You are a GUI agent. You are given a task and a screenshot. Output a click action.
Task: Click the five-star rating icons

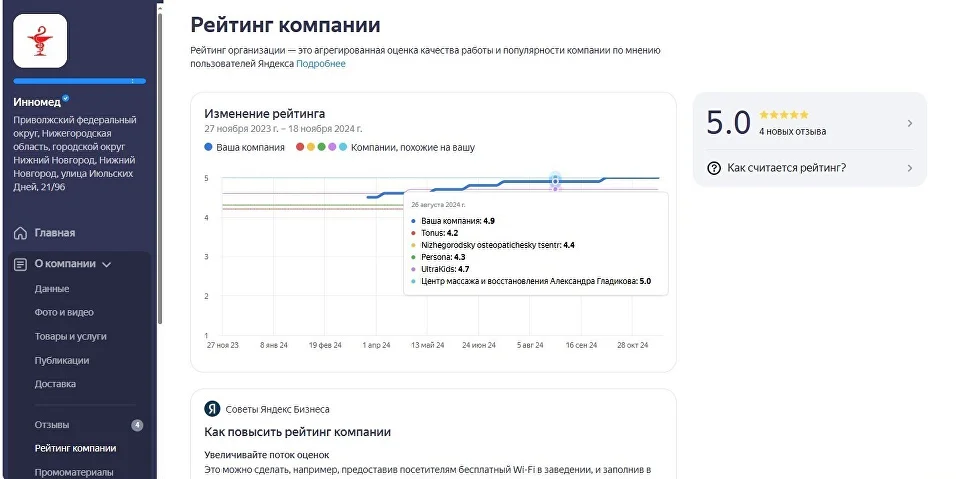tap(784, 115)
